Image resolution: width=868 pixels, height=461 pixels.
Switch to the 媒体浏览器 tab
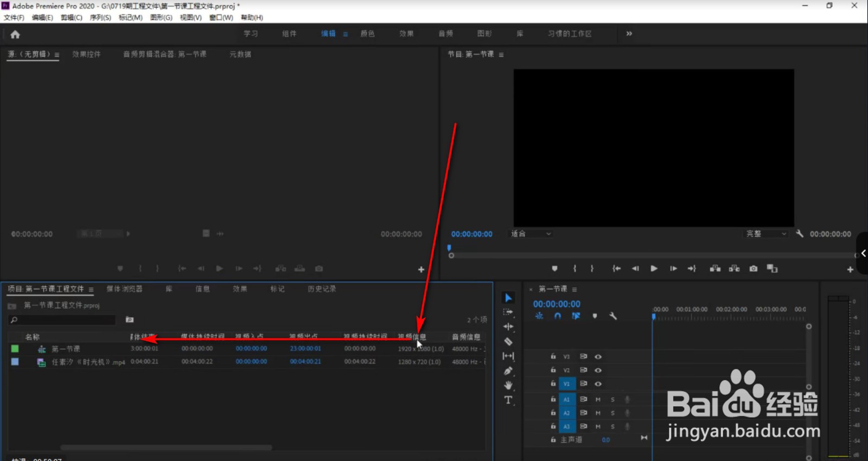click(x=124, y=289)
